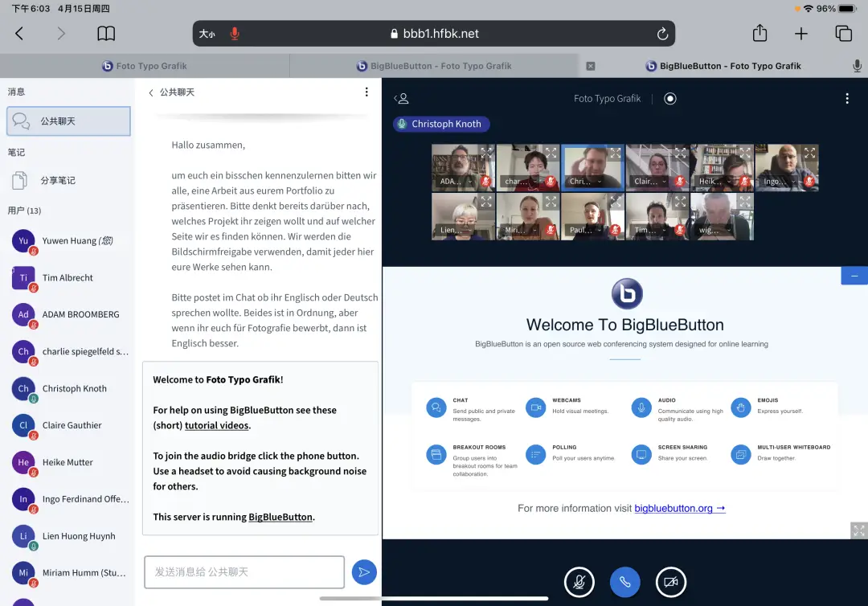
Task: Open the Clair... webcam name dropdown
Action: pyautogui.click(x=650, y=182)
